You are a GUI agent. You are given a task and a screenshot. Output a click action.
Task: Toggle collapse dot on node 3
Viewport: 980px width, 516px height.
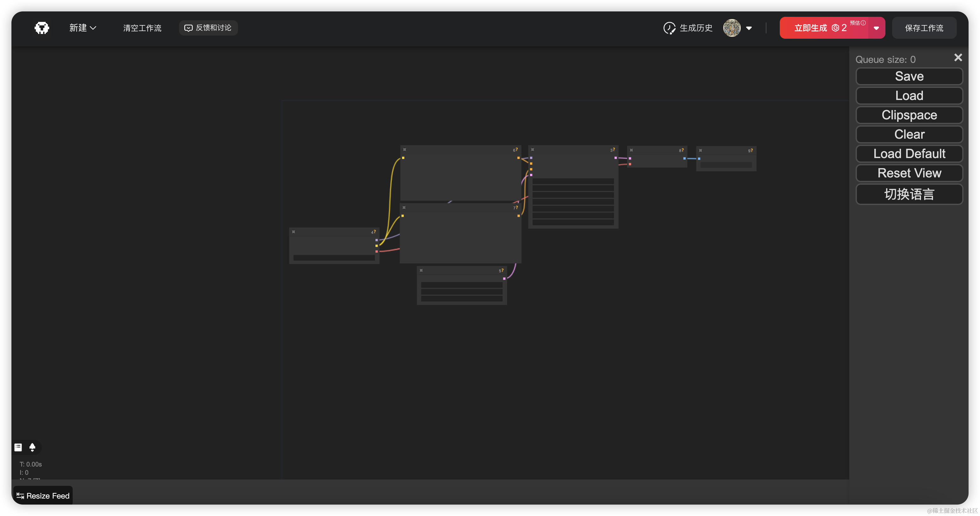tap(533, 149)
